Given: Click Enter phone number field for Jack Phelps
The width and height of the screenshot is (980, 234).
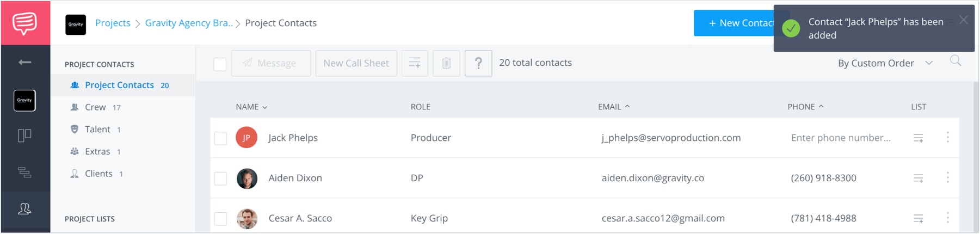Looking at the screenshot, I should [841, 138].
